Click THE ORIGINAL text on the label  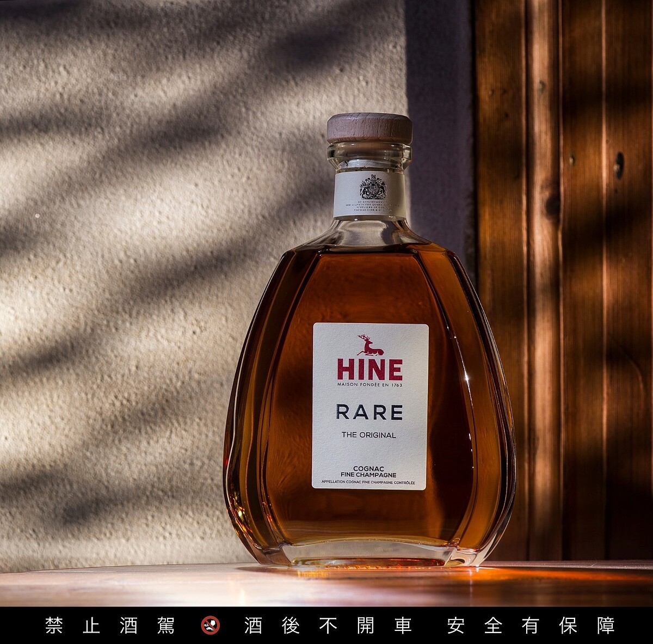point(368,435)
